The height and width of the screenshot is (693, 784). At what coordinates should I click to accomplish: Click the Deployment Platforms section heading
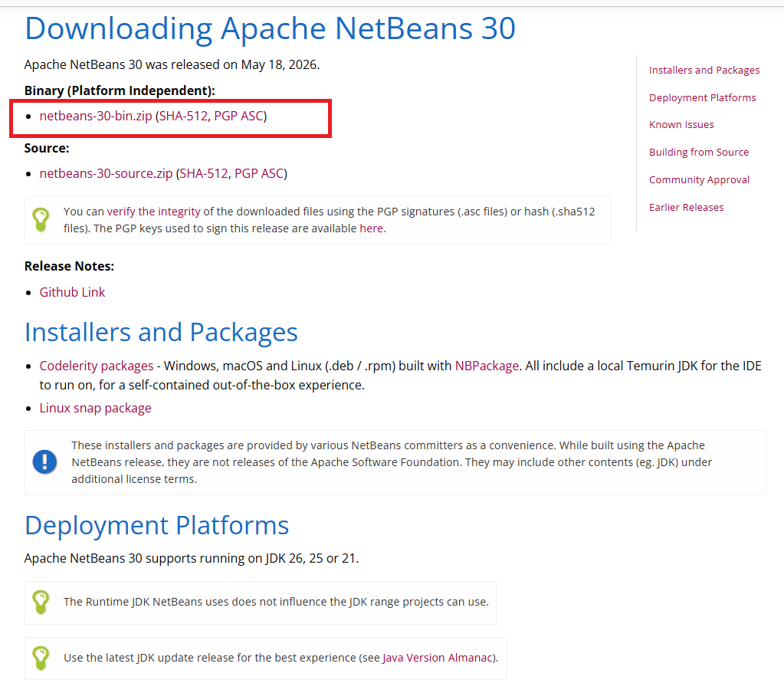point(157,526)
